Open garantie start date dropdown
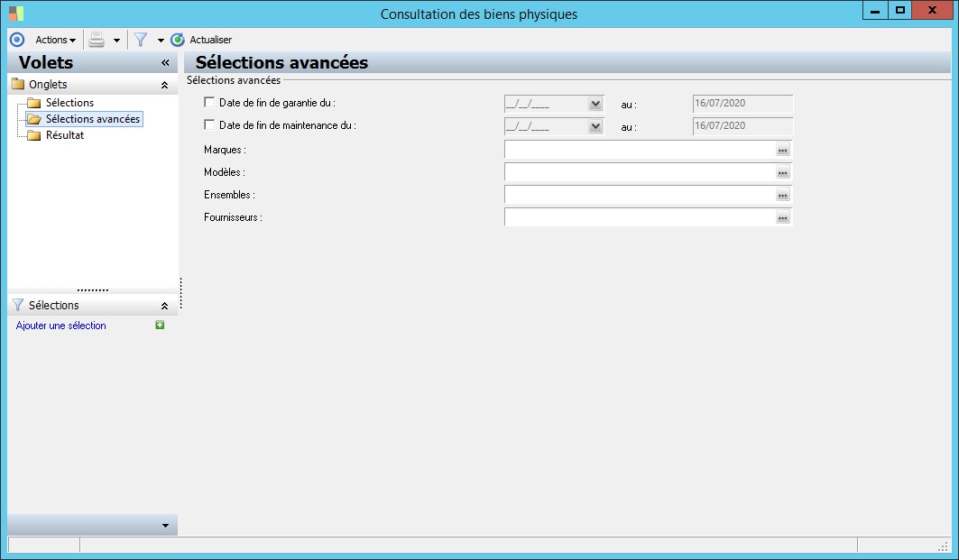Screen dimensions: 959x560 point(595,104)
